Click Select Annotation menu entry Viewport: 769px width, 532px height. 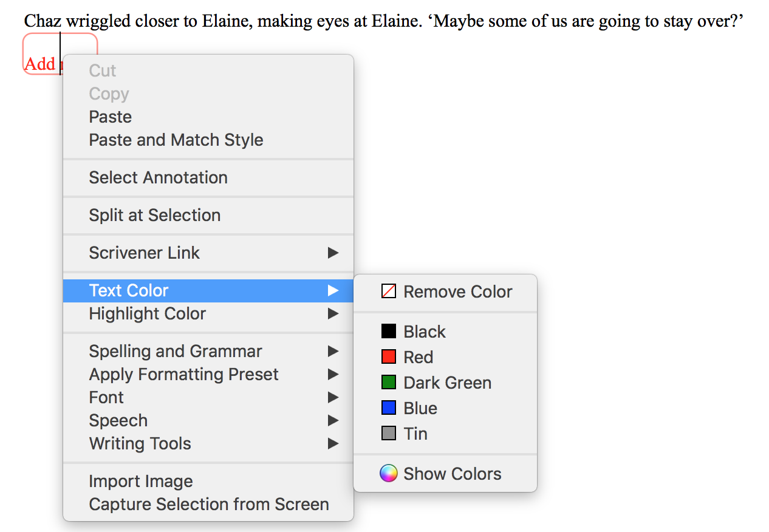click(x=158, y=177)
